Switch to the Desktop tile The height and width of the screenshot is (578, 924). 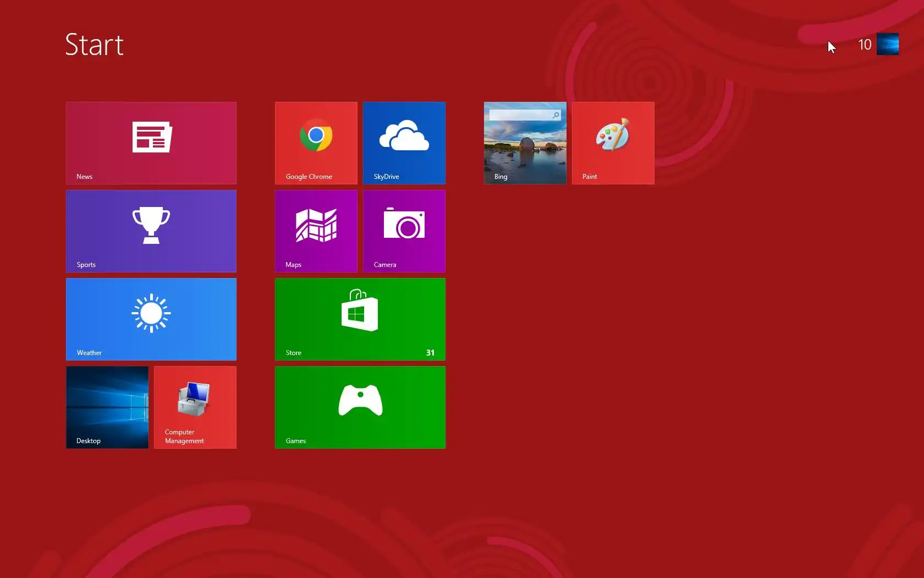pyautogui.click(x=107, y=407)
